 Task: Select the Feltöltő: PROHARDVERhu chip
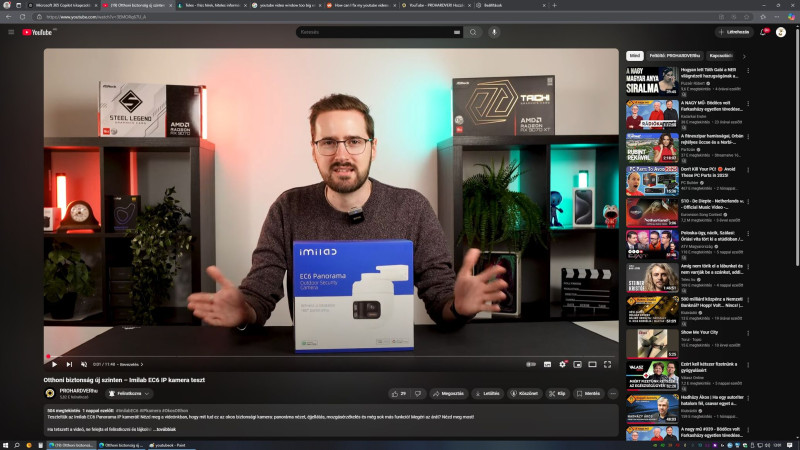pos(674,56)
